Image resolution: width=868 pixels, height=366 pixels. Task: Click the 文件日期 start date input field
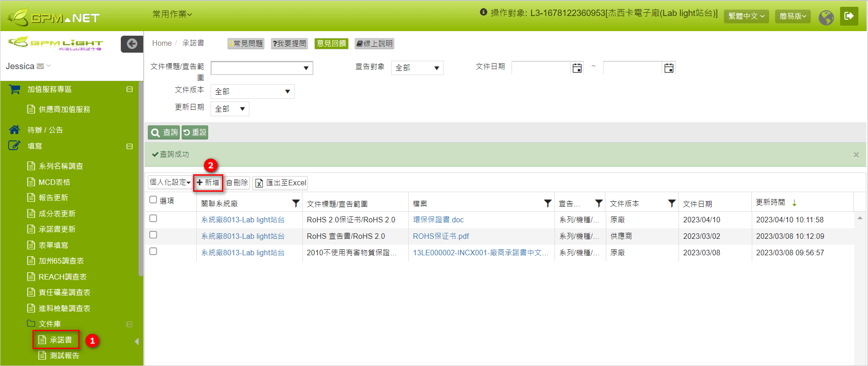click(x=541, y=68)
